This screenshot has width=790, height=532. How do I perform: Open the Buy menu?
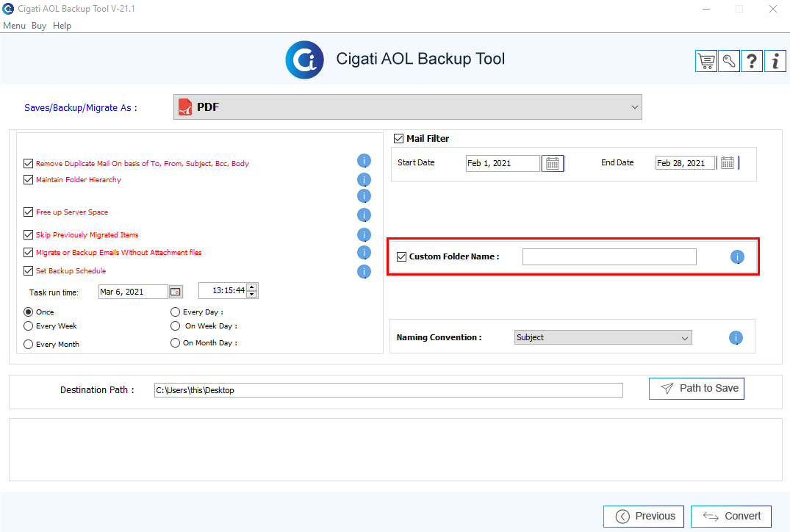click(39, 26)
